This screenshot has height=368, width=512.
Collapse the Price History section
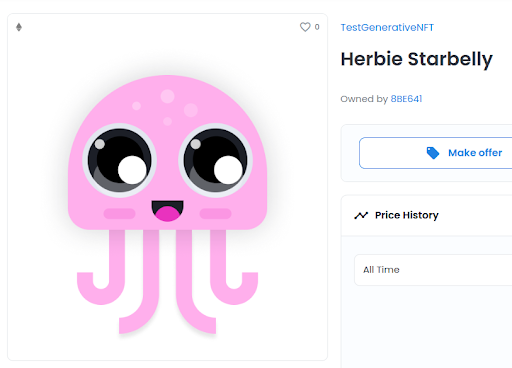coord(426,215)
